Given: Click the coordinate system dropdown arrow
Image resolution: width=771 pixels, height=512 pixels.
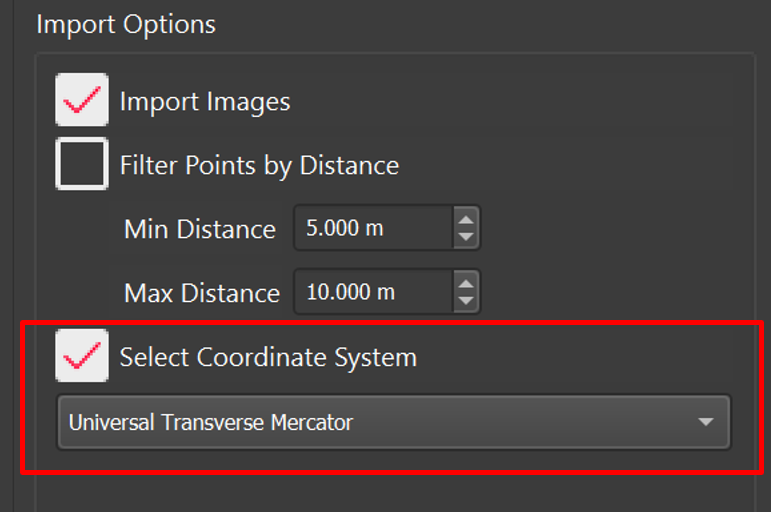Looking at the screenshot, I should click(706, 422).
